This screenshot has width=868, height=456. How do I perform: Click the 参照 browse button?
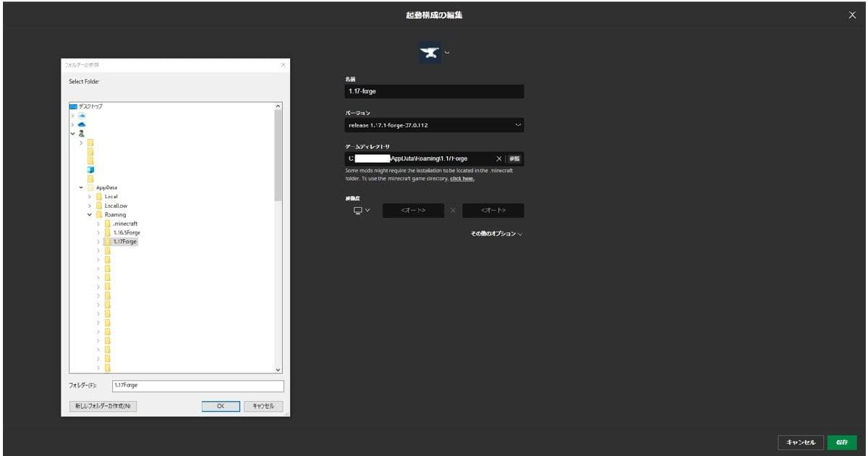coord(514,159)
